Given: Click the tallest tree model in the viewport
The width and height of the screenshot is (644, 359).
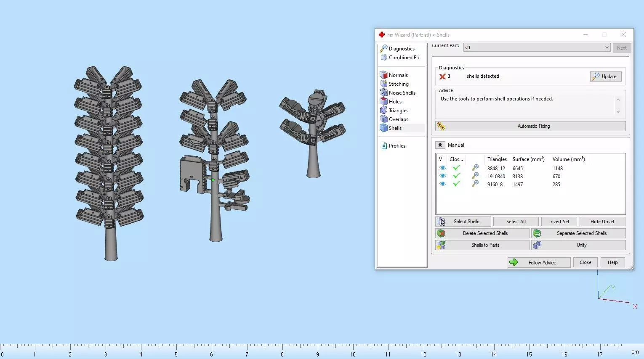Looking at the screenshot, I should 109,163.
